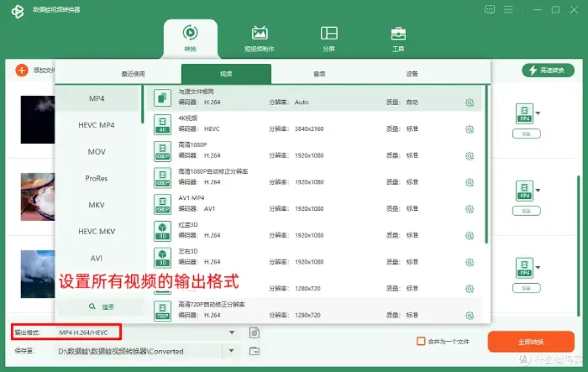Choose the 'same as source' preset icon

click(162, 98)
